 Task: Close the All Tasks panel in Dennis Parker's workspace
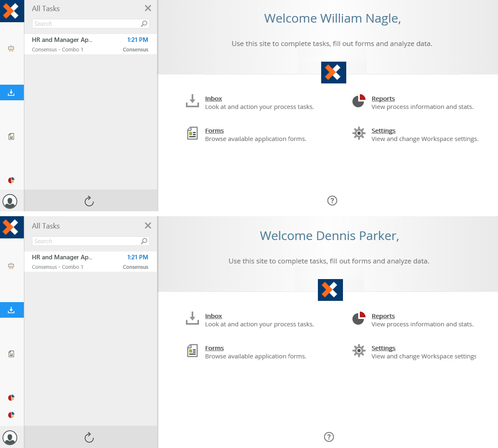(x=148, y=226)
